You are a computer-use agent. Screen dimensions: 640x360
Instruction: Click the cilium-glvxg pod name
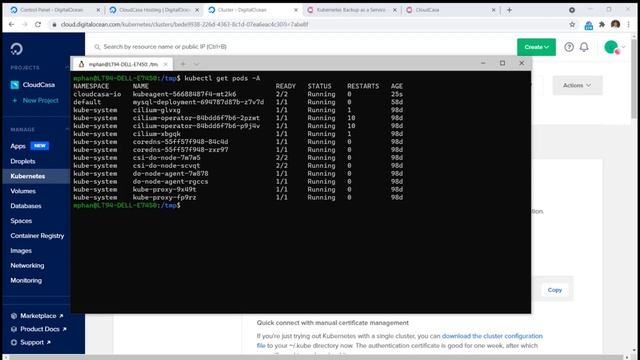pyautogui.click(x=156, y=110)
